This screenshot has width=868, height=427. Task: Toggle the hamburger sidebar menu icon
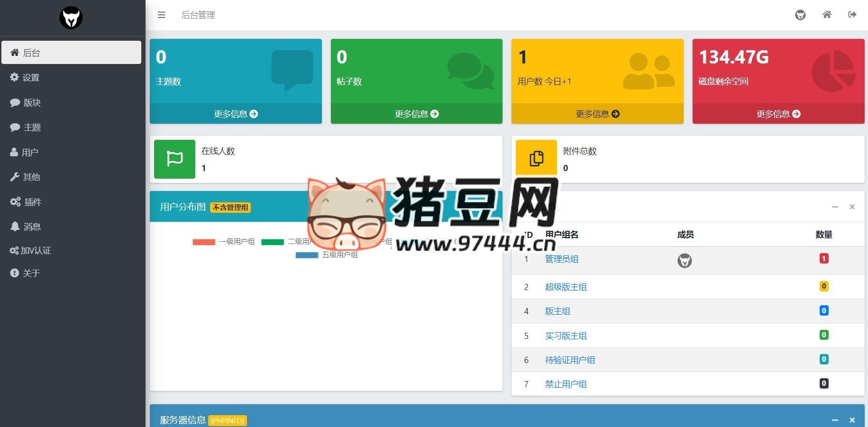162,15
